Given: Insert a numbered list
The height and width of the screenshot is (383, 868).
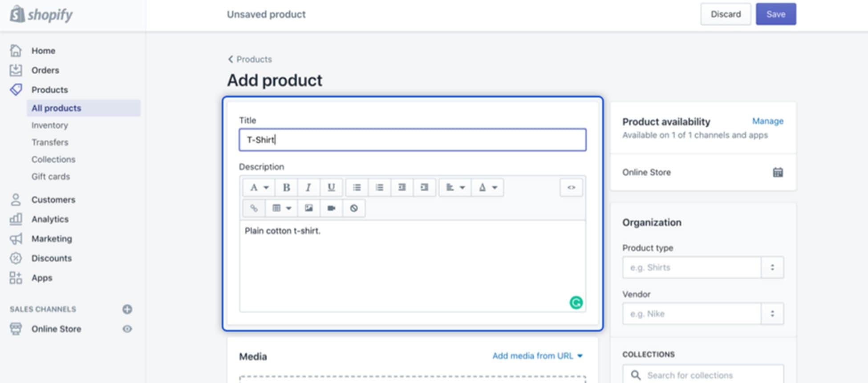Looking at the screenshot, I should click(x=379, y=187).
